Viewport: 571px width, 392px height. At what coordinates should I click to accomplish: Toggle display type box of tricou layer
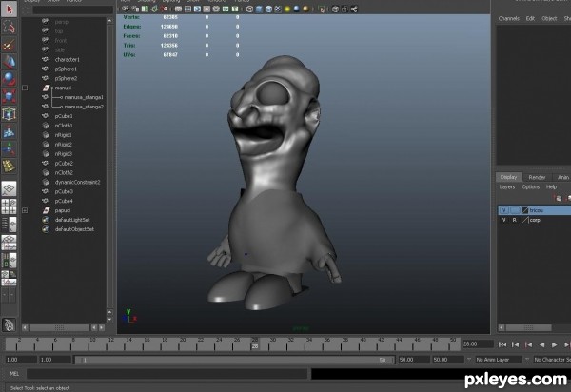(514, 210)
